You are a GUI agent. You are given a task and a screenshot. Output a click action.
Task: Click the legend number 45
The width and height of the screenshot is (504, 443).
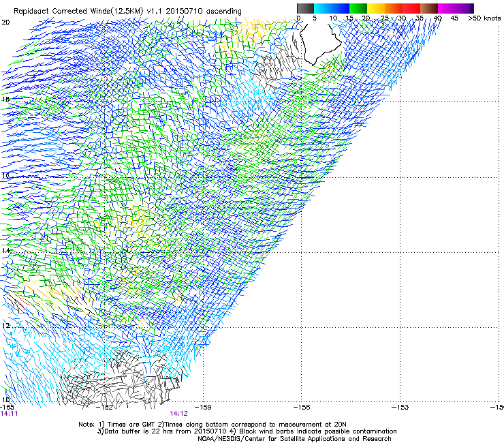(454, 18)
